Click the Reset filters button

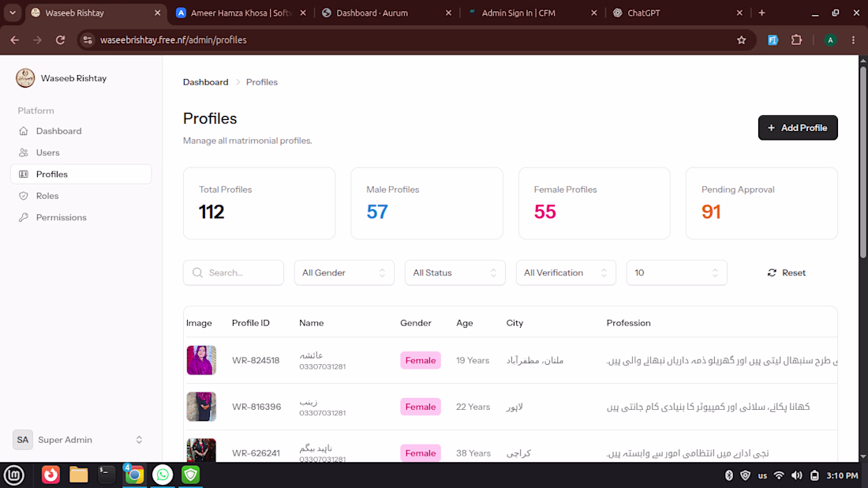coord(787,272)
